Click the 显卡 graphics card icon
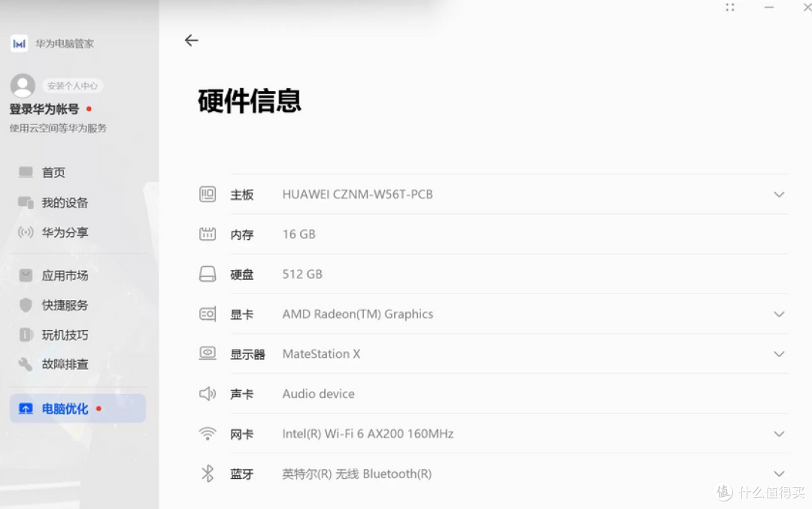Image resolution: width=812 pixels, height=509 pixels. (208, 314)
